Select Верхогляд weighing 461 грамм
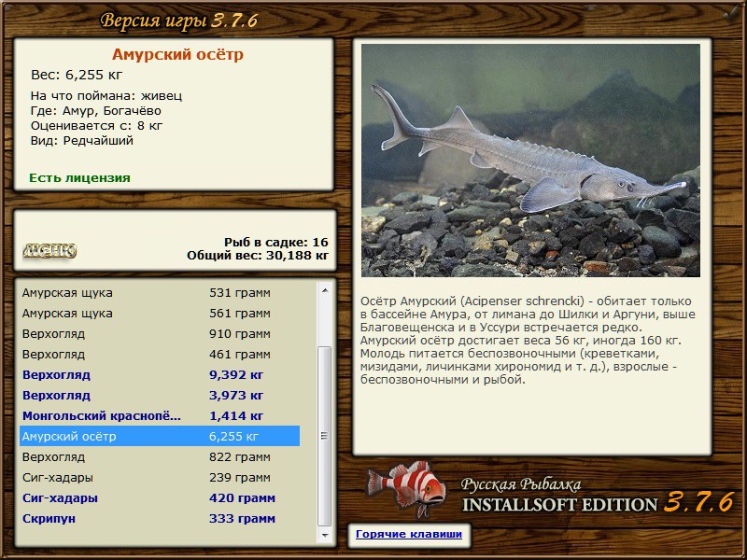This screenshot has width=747, height=560. tap(160, 355)
